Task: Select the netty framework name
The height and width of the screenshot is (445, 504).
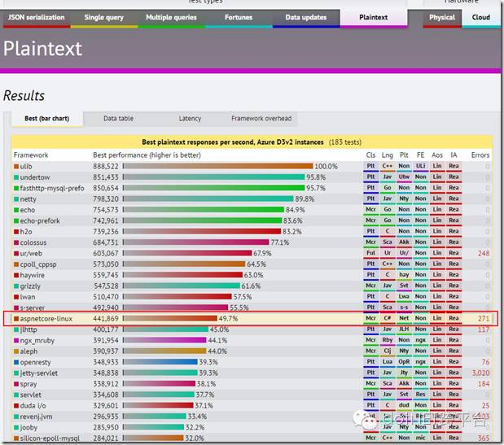Action: (x=28, y=199)
